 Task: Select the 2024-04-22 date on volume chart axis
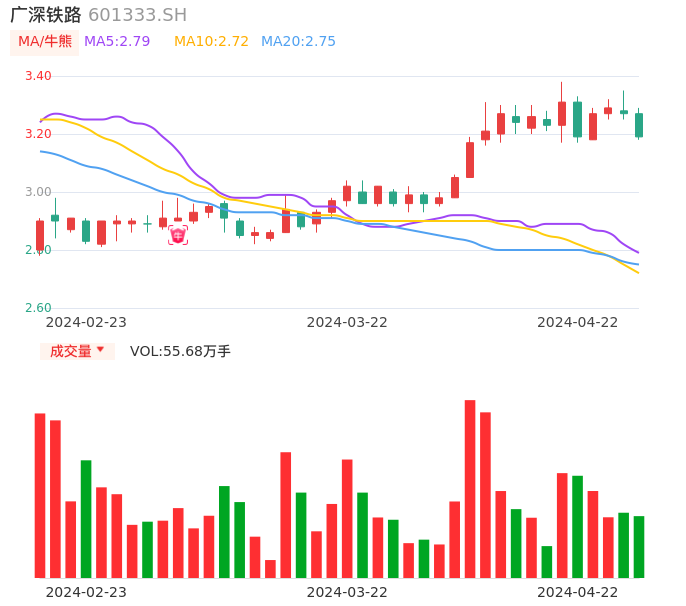578,592
